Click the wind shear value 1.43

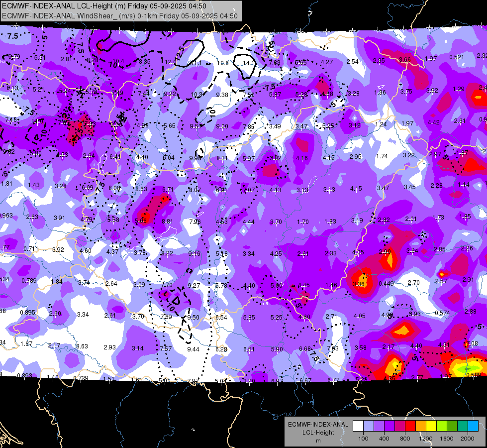pyautogui.click(x=34, y=185)
